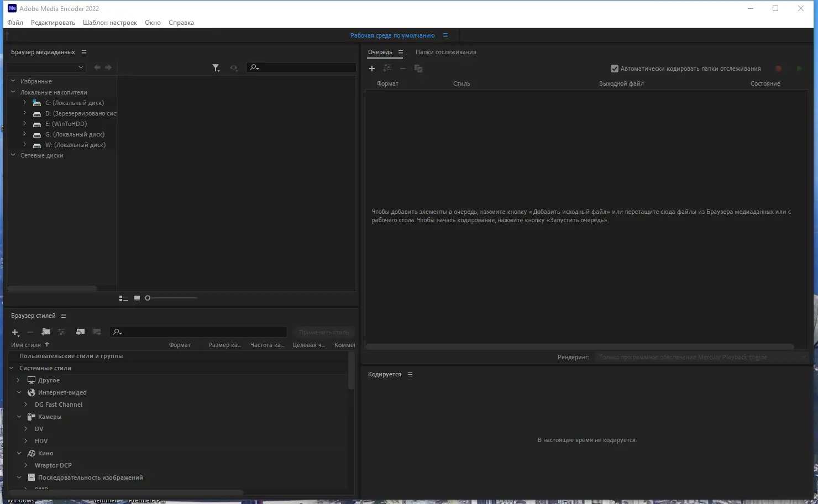Click the Create New Preset plus icon
The height and width of the screenshot is (504, 818).
point(15,332)
